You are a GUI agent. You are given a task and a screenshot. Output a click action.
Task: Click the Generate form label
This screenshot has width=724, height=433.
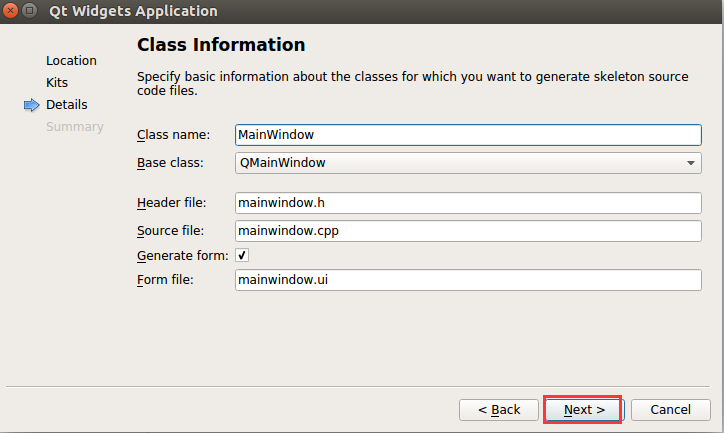pyautogui.click(x=182, y=256)
